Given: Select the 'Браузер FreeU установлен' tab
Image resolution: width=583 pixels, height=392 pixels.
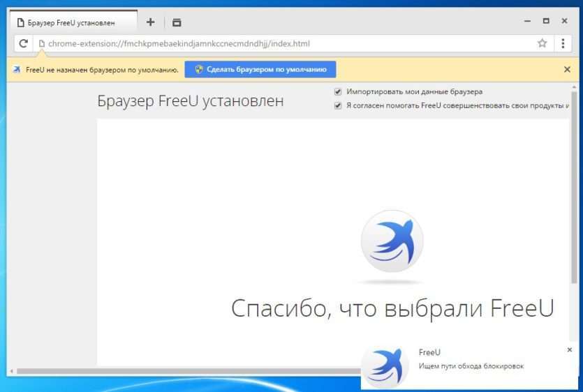Looking at the screenshot, I should 73,22.
